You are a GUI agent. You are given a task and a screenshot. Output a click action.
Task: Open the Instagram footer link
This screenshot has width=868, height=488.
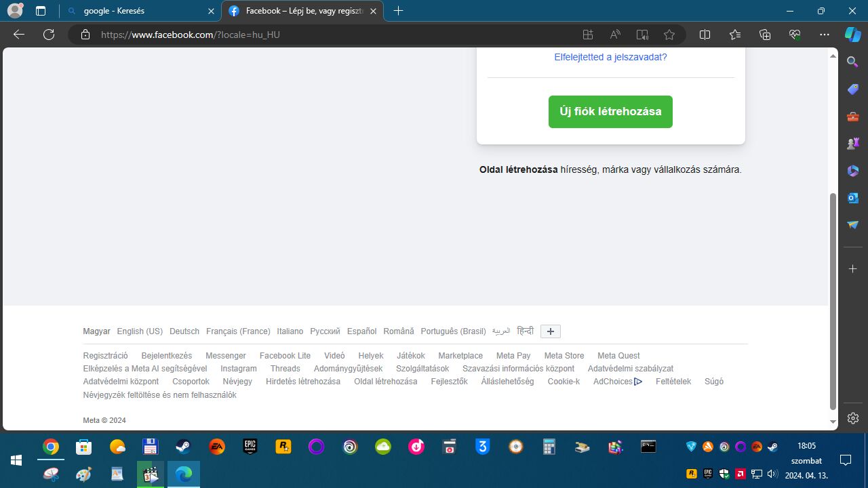tap(239, 369)
